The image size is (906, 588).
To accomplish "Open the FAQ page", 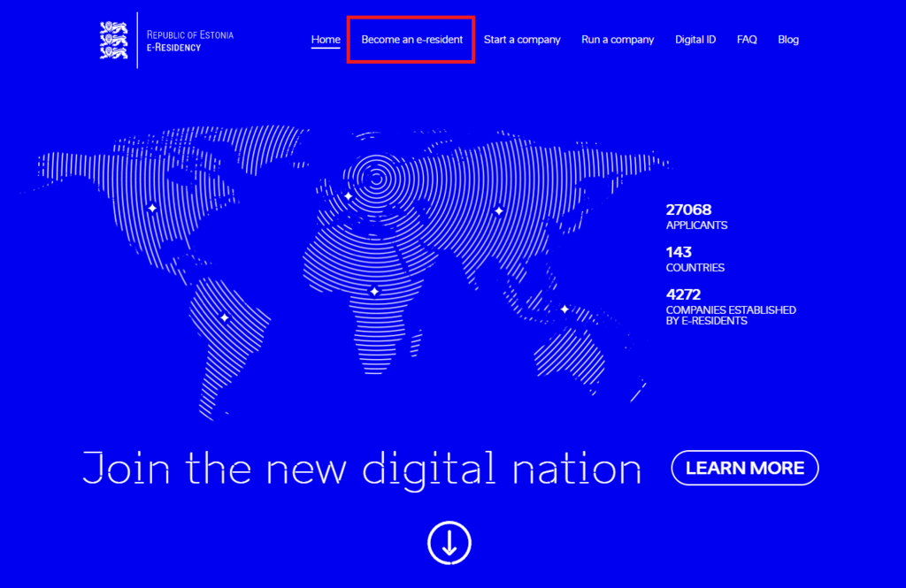I will click(747, 40).
